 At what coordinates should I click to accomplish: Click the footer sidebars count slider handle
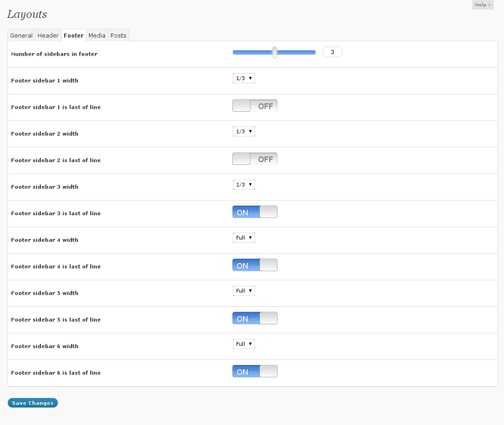point(274,52)
